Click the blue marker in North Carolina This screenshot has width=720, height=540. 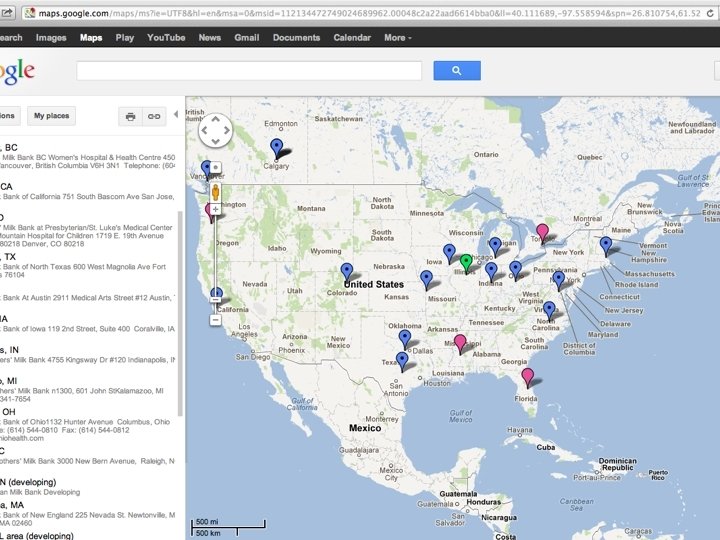549,311
